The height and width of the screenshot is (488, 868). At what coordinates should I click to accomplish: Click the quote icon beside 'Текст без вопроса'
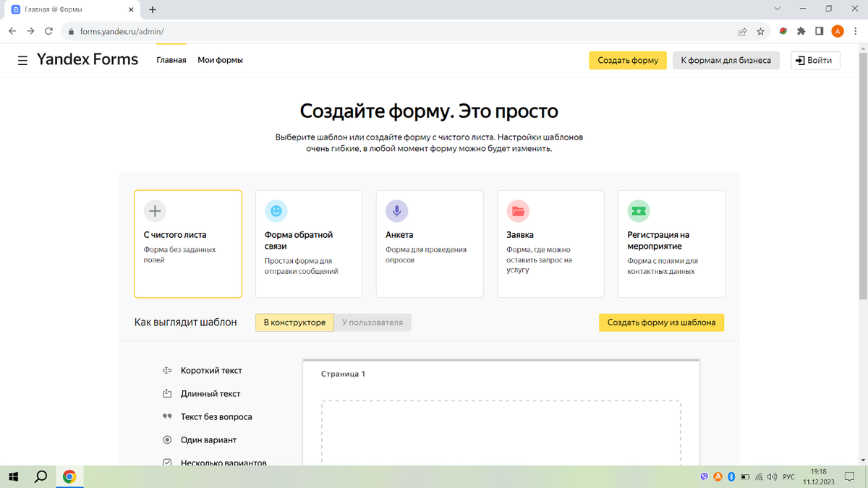coord(167,417)
